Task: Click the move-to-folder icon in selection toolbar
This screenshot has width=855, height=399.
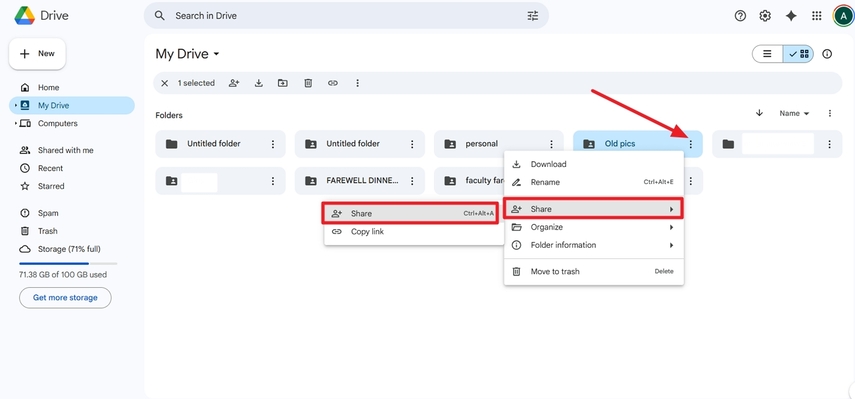Action: (x=282, y=83)
